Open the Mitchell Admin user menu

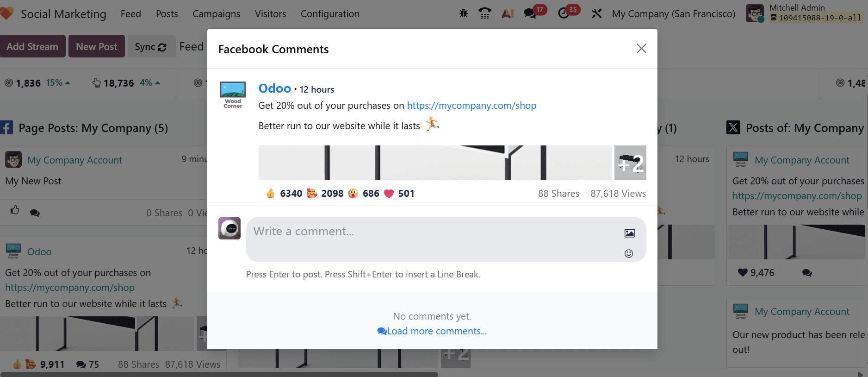pyautogui.click(x=804, y=13)
